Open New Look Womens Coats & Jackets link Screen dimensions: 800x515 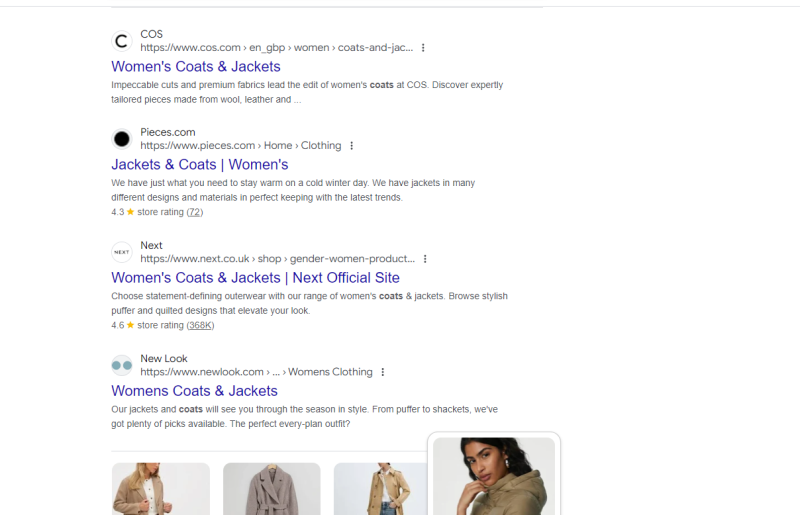click(x=194, y=391)
